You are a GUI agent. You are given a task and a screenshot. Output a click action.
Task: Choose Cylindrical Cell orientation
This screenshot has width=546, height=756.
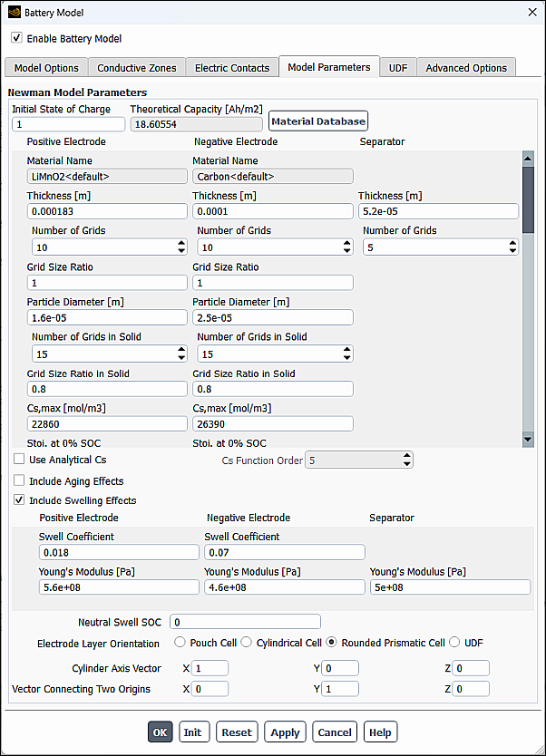coord(246,642)
